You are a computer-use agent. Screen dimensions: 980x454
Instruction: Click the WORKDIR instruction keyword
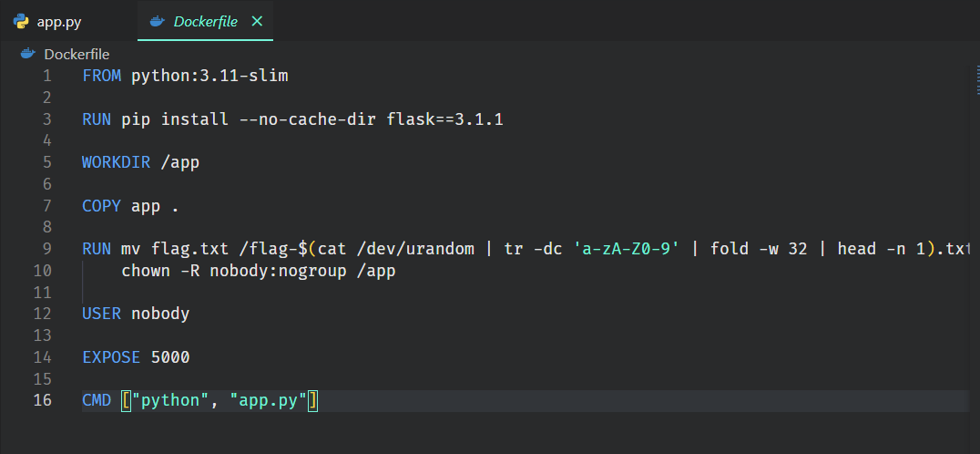(116, 162)
